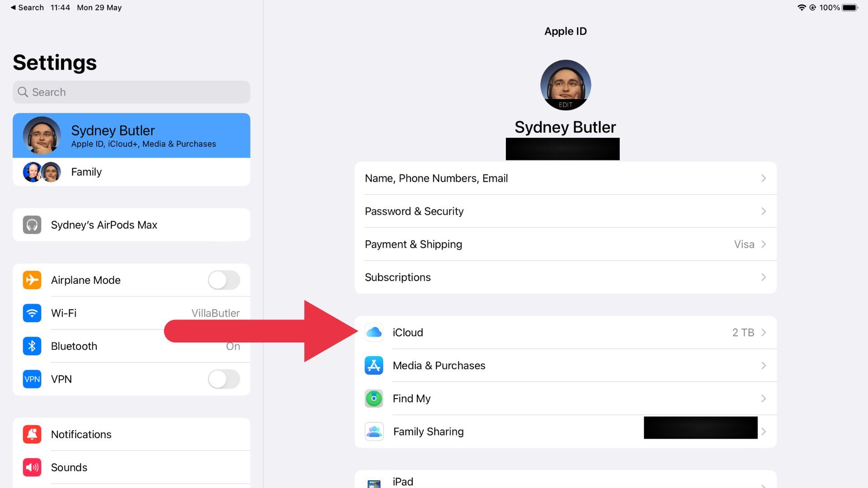Open iCloud settings

click(x=566, y=333)
